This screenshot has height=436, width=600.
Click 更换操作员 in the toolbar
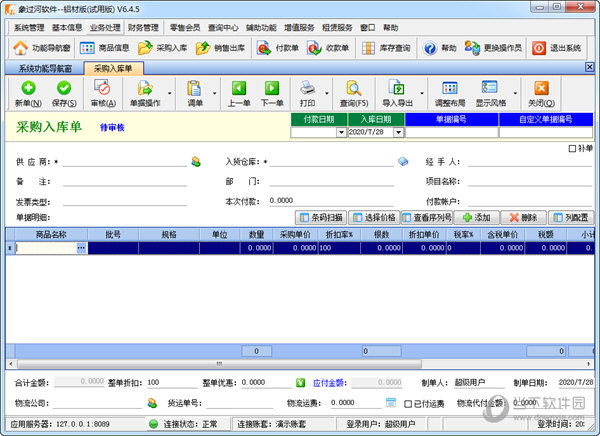[493, 48]
